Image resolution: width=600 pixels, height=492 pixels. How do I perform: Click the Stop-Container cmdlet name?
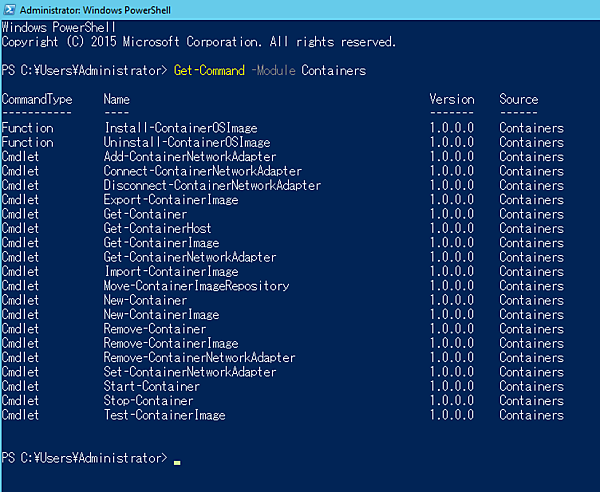pyautogui.click(x=148, y=401)
